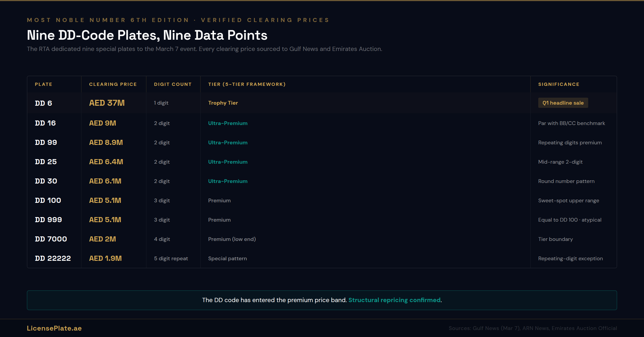Image resolution: width=644 pixels, height=337 pixels.
Task: Click the Structural repricing confirmed text
Action: [x=394, y=300]
